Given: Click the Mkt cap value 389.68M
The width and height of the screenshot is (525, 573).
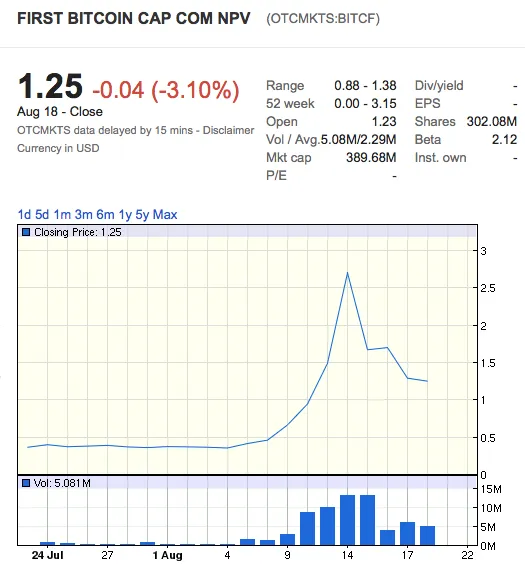Looking at the screenshot, I should coord(371,158).
